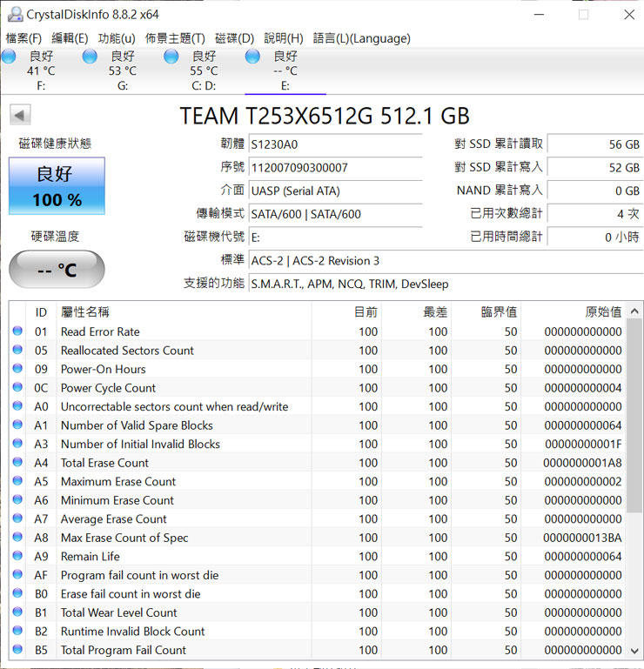Open the 磁碟(D) menu
Screen dimensions: 644x669
click(x=234, y=38)
